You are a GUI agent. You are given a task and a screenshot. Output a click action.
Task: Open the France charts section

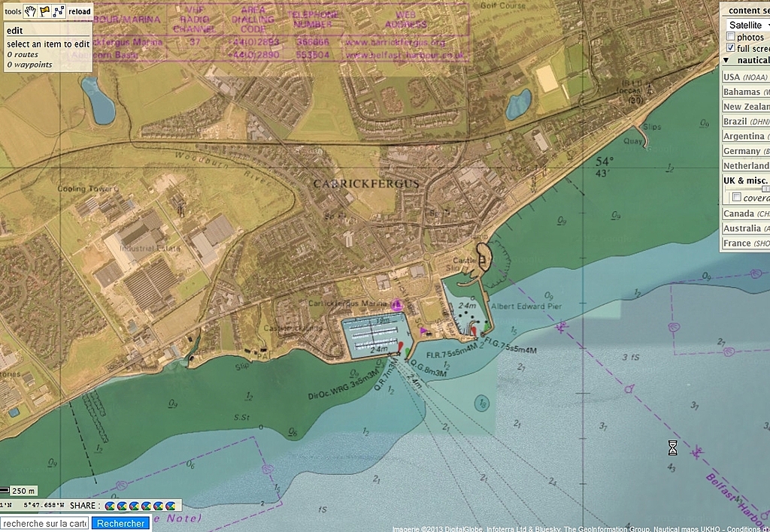(x=746, y=243)
